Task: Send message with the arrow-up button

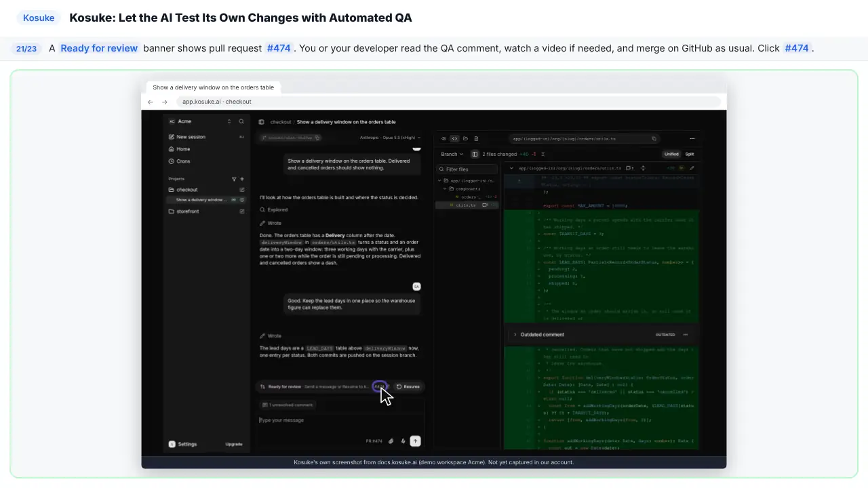Action: point(416,441)
